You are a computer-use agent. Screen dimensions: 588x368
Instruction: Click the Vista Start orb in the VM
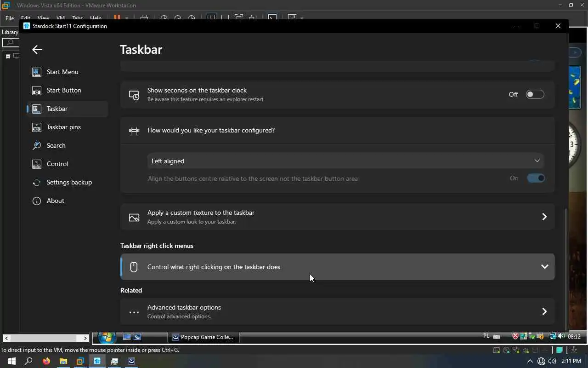(107, 337)
